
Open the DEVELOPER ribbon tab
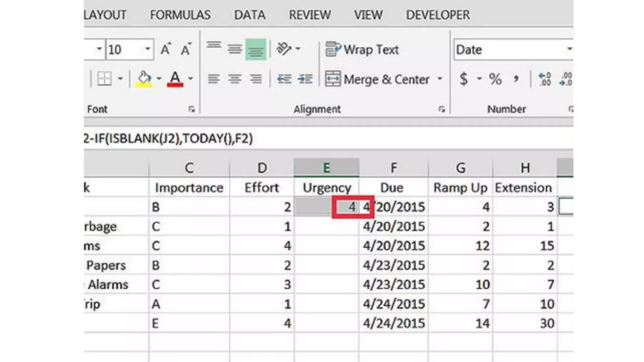point(438,15)
